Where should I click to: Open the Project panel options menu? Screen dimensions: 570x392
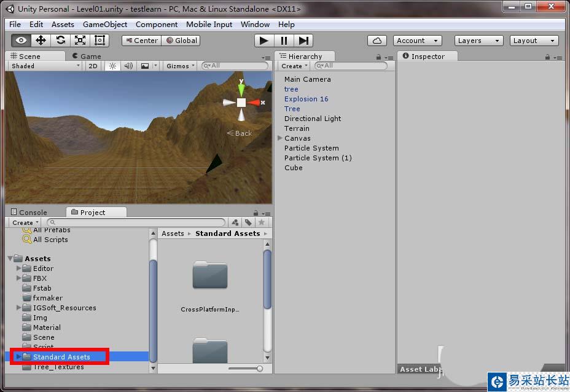point(266,213)
